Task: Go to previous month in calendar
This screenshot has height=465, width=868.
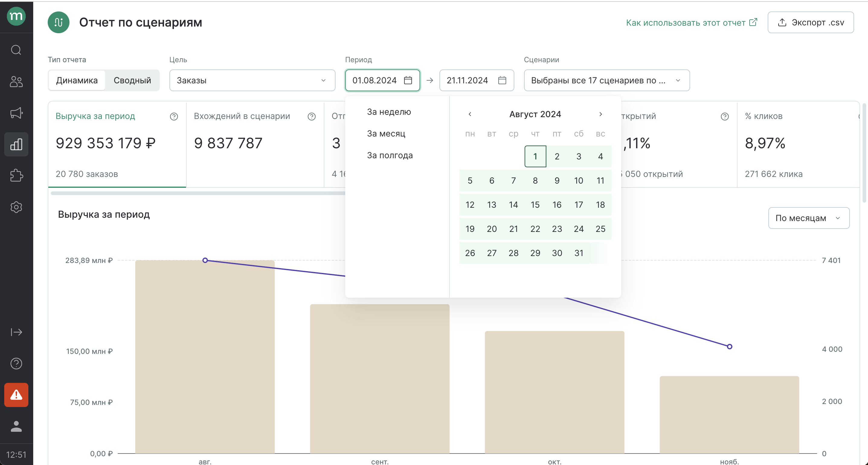Action: [x=470, y=114]
